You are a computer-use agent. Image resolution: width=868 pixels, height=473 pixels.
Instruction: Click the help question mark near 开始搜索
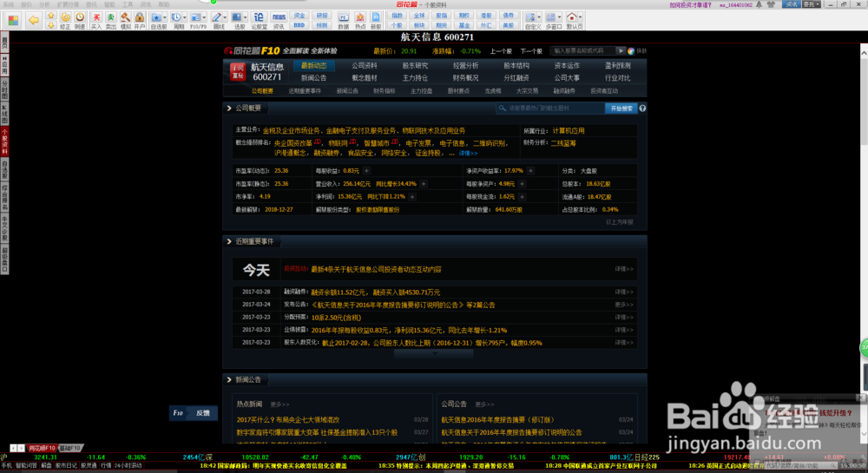pyautogui.click(x=642, y=108)
